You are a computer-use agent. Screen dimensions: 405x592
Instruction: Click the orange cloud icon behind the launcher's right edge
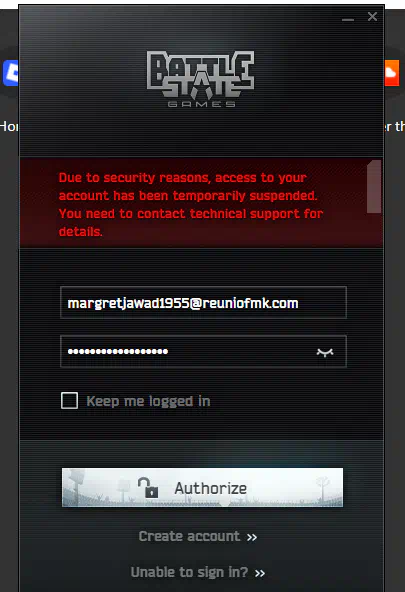(392, 72)
